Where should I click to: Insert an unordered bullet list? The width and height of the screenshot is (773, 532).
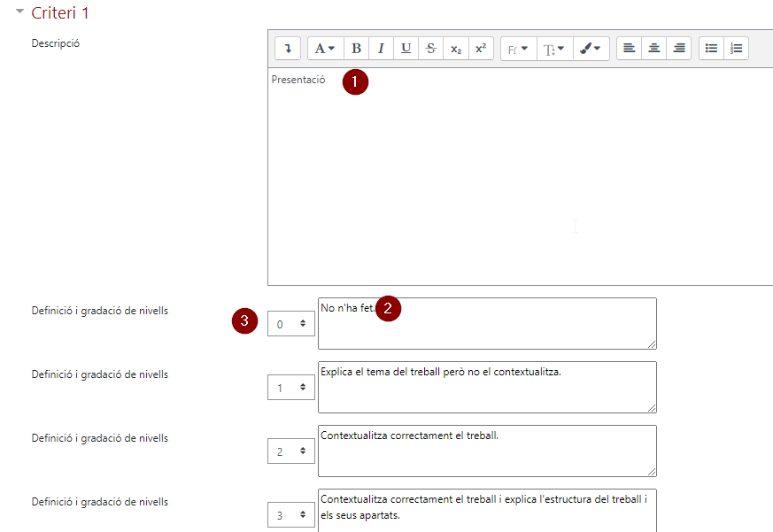click(x=711, y=49)
